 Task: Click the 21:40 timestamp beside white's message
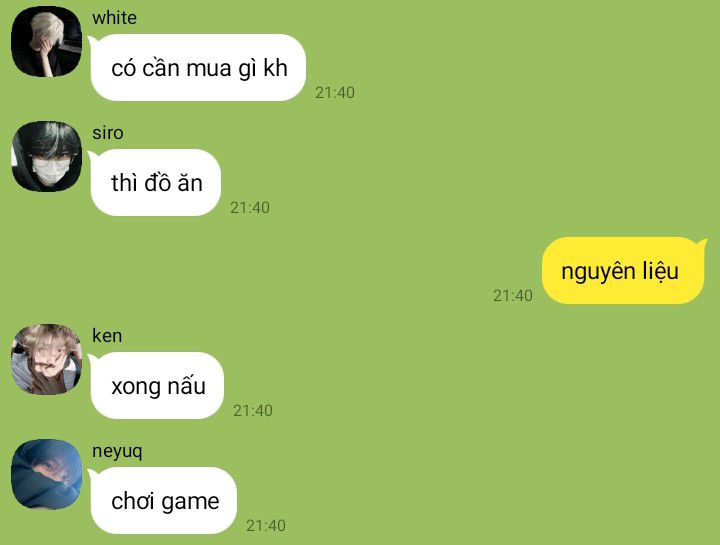pos(335,93)
